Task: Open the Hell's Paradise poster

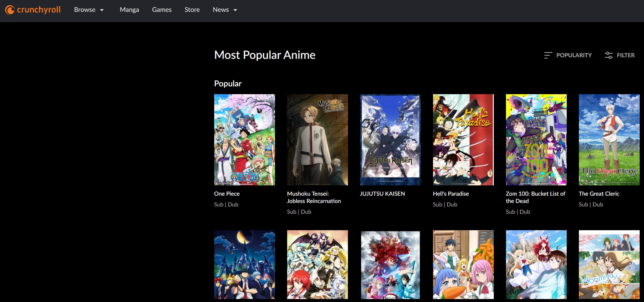Action: [x=463, y=140]
